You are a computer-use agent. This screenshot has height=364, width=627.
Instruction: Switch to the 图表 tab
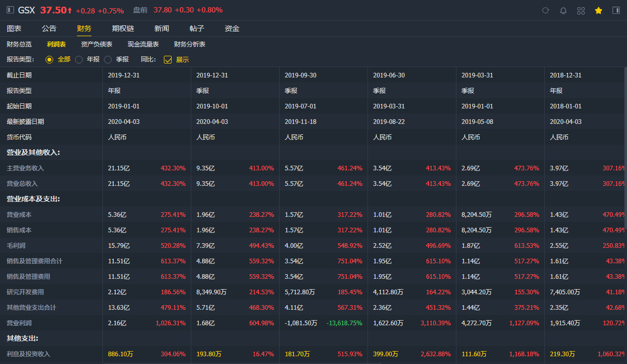pos(14,28)
